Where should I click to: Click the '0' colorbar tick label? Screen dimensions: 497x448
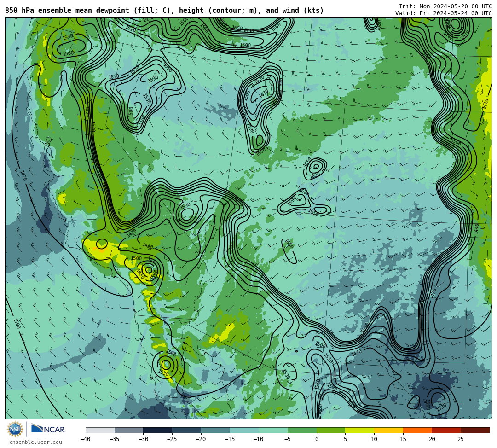(x=316, y=439)
